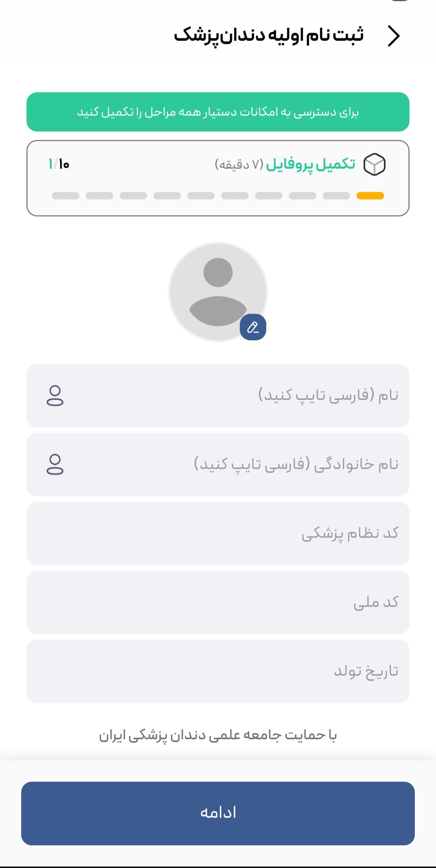Tap the Iran dental association support text
Screen dimensions: 436x868
coord(218,736)
